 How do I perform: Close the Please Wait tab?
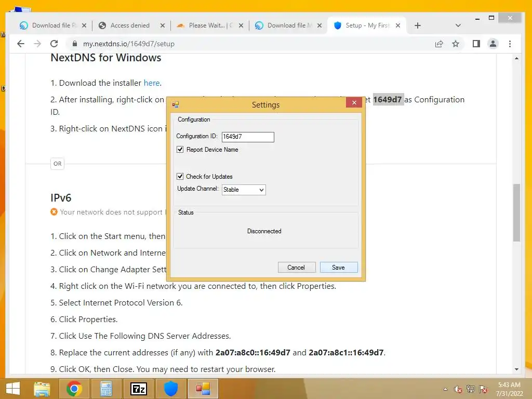(x=241, y=25)
